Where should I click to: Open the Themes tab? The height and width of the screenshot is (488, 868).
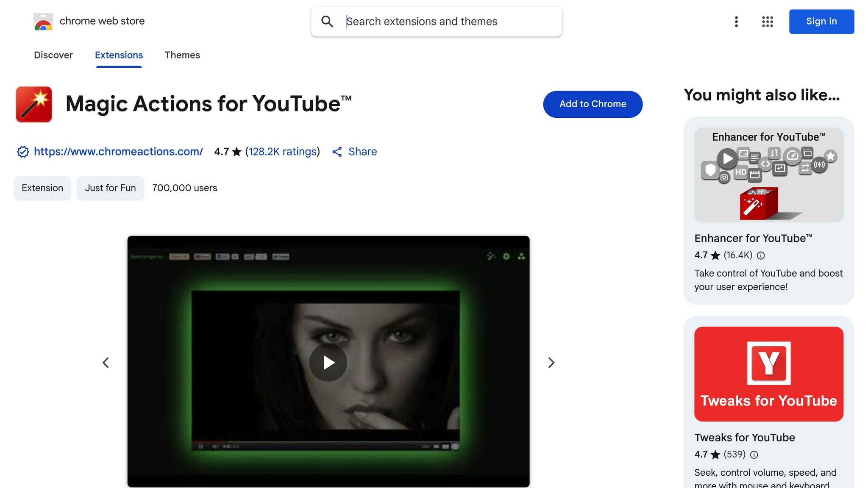pos(182,55)
